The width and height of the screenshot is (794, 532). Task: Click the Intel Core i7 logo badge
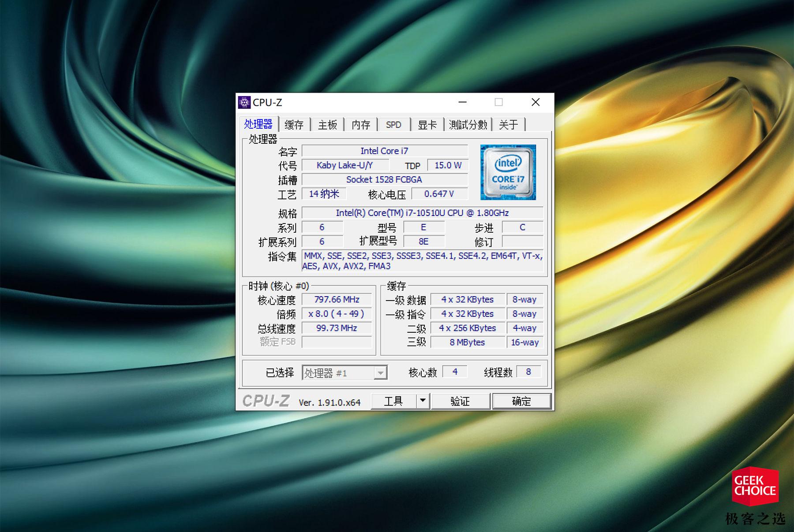pos(508,172)
